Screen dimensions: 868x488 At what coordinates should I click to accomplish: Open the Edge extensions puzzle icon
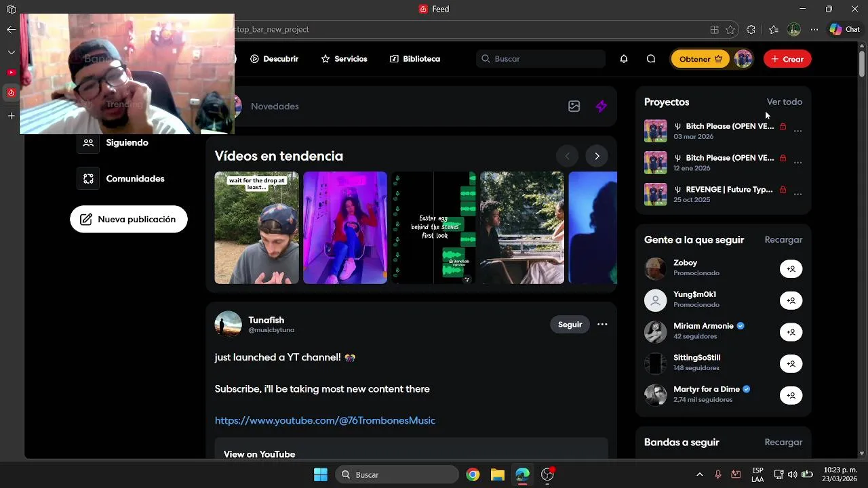[751, 30]
